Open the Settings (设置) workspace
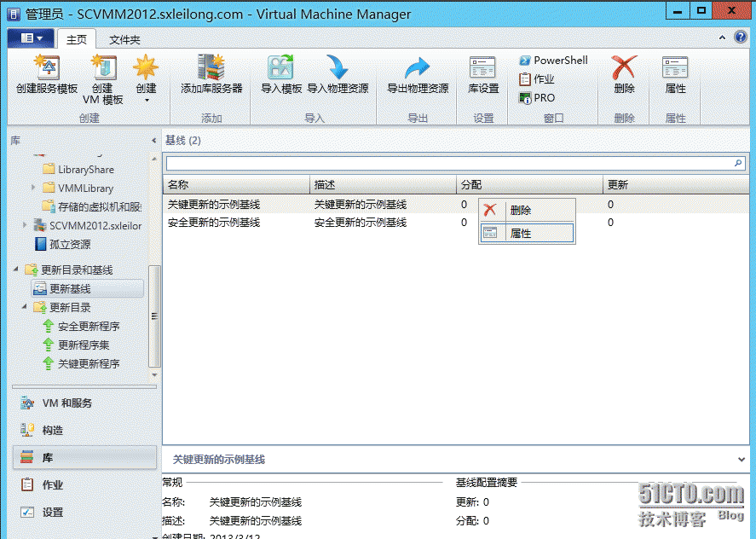This screenshot has height=539, width=756. pyautogui.click(x=84, y=512)
